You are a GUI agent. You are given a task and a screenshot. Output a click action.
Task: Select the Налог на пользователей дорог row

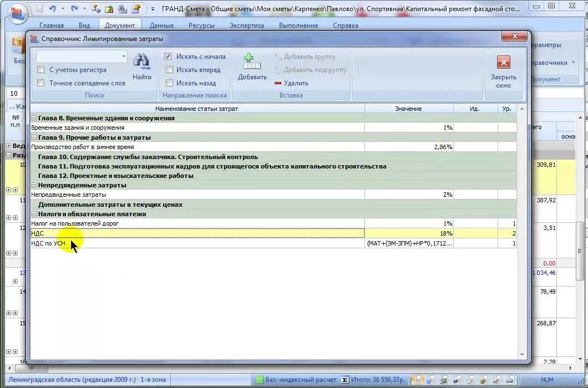coord(273,223)
